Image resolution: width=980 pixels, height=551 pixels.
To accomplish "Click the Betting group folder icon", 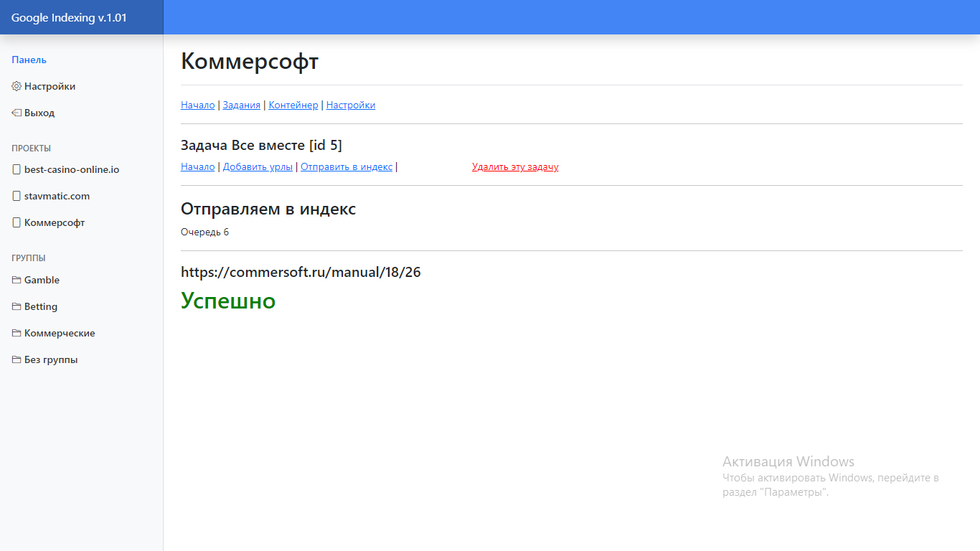I will point(17,306).
